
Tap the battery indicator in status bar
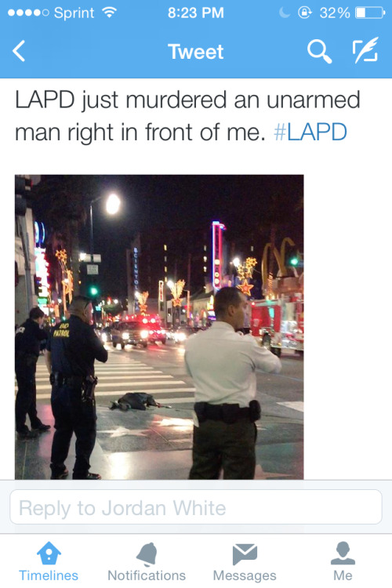coord(370,13)
